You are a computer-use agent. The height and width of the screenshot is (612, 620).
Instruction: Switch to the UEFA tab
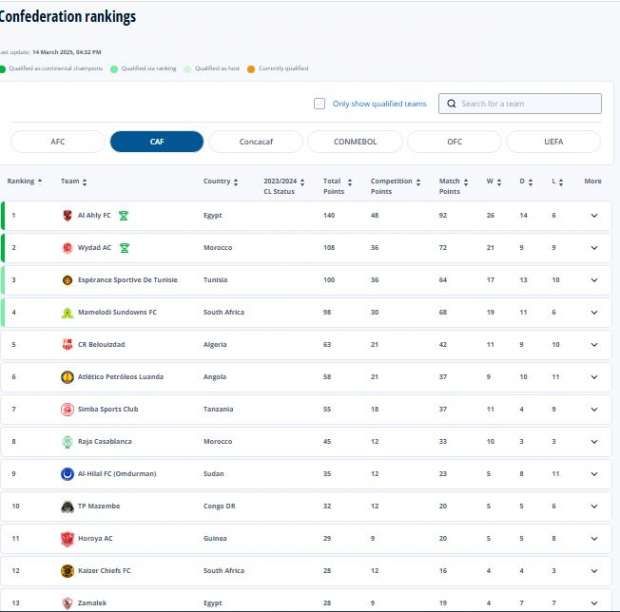pyautogui.click(x=554, y=142)
